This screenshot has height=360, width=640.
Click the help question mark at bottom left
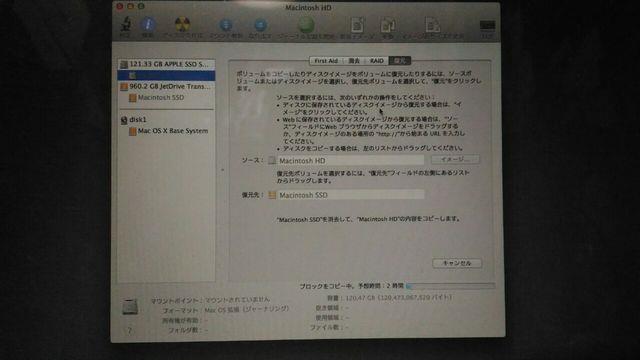(x=130, y=330)
